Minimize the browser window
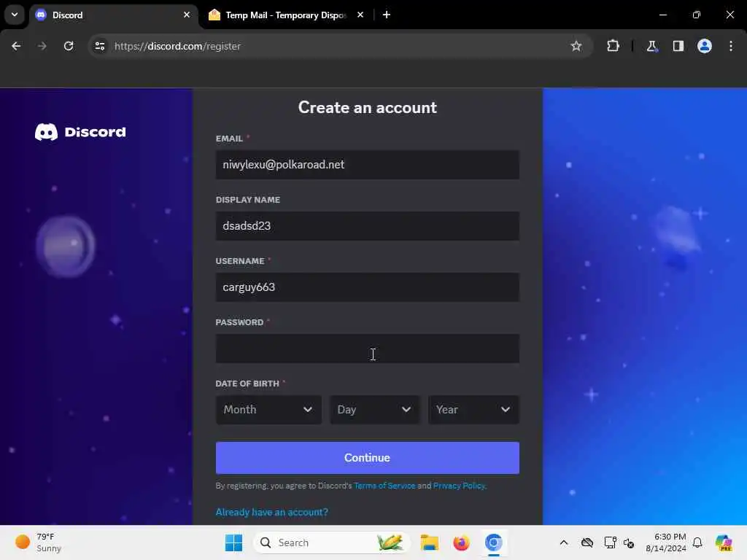 click(662, 15)
